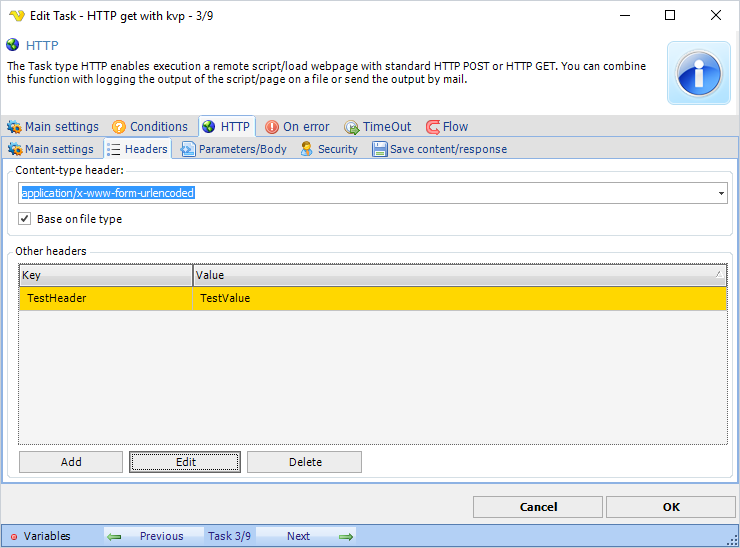Image resolution: width=740 pixels, height=548 pixels.
Task: Select the HTTP tab
Action: click(227, 126)
